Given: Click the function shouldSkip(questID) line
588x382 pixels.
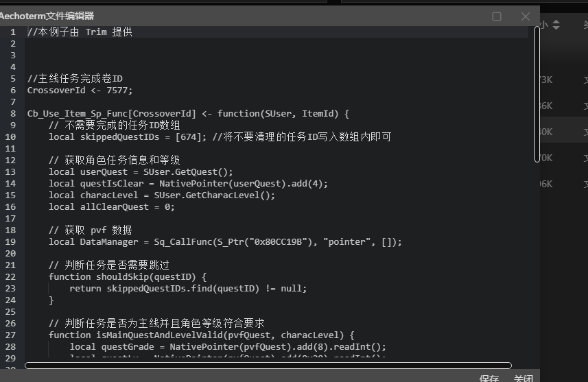Looking at the screenshot, I should [128, 276].
